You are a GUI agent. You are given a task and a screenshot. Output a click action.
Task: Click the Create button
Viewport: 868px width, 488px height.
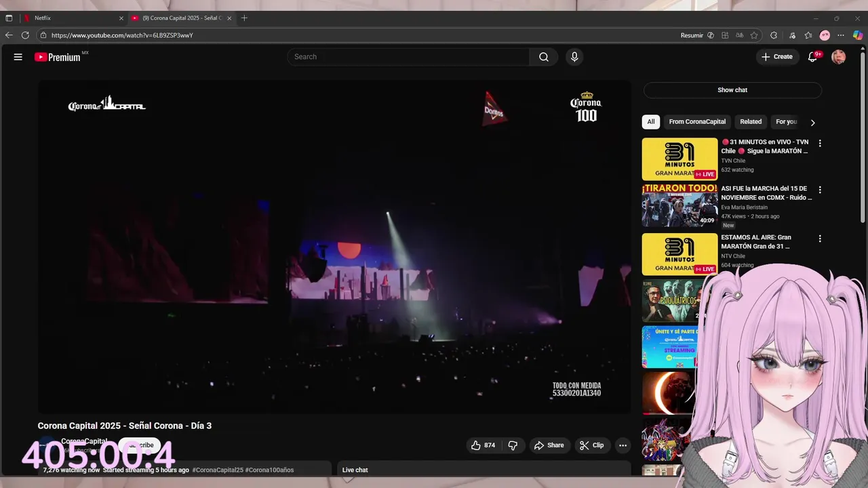pyautogui.click(x=777, y=57)
